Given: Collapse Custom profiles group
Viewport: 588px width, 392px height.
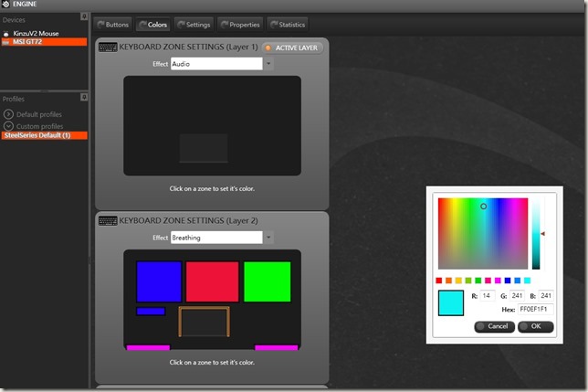Looking at the screenshot, I should tap(8, 126).
